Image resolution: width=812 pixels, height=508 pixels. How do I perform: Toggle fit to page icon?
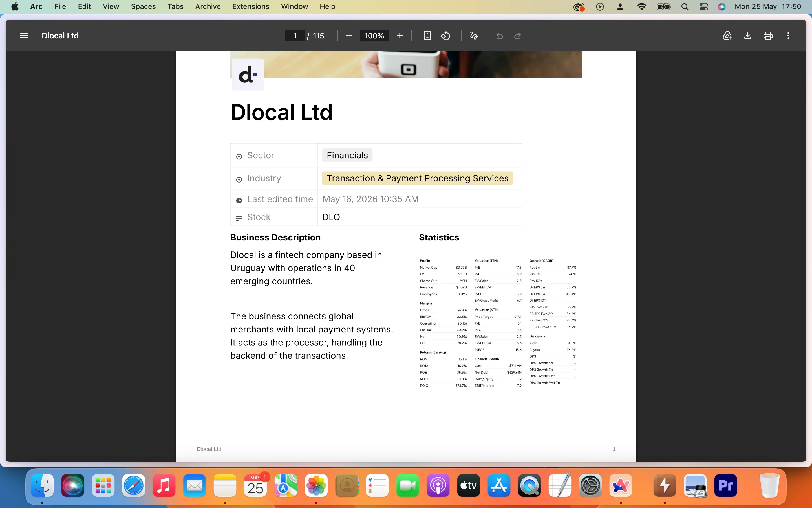pos(427,36)
